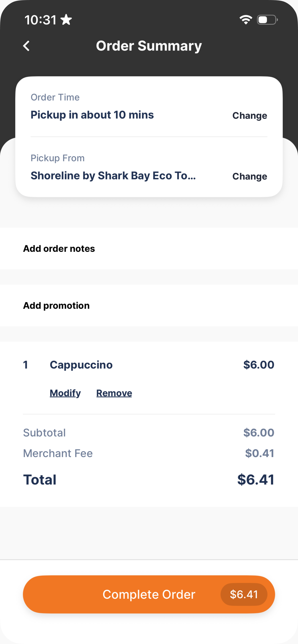298x644 pixels.
Task: Tap the battery indicator icon
Action: (267, 20)
